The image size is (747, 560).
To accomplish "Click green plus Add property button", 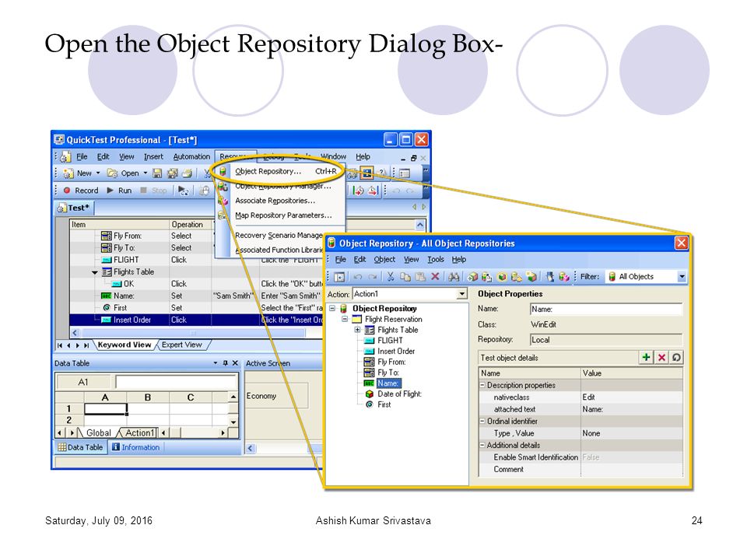I will (x=646, y=357).
